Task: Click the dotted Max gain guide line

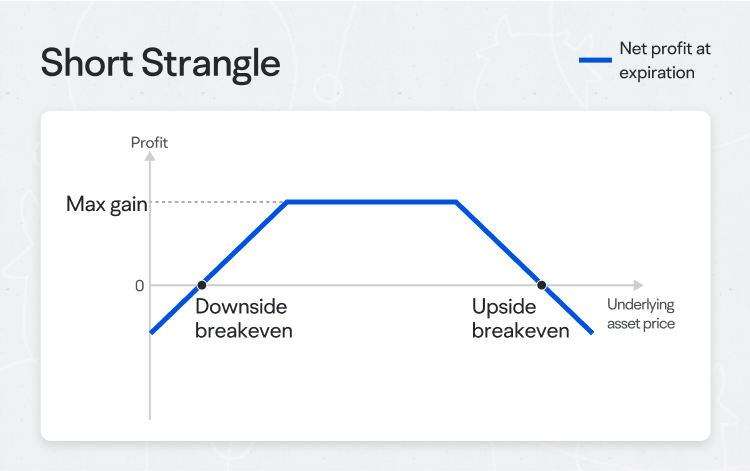Action: [218, 202]
